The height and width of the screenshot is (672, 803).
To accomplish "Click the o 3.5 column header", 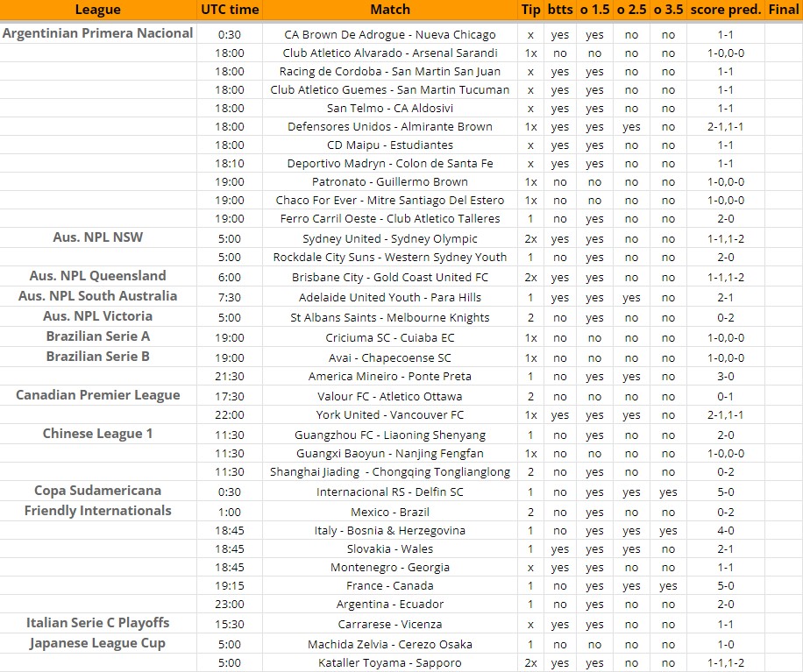I will [x=668, y=10].
